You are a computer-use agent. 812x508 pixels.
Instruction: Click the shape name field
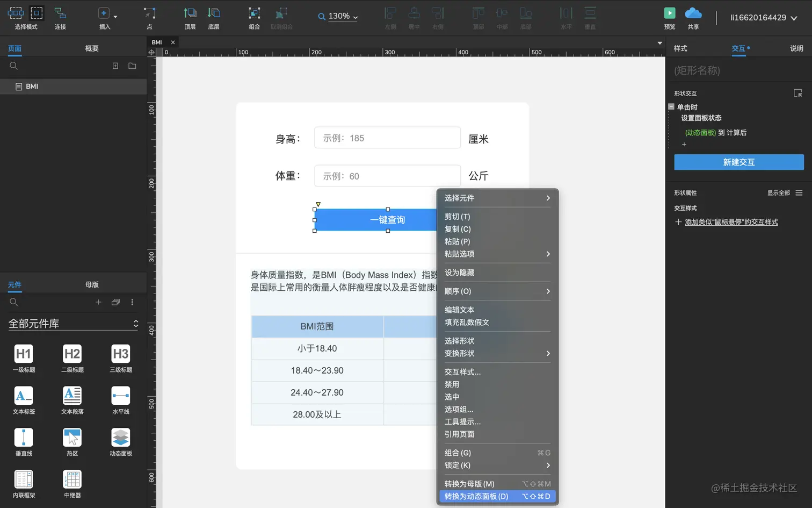coord(738,70)
